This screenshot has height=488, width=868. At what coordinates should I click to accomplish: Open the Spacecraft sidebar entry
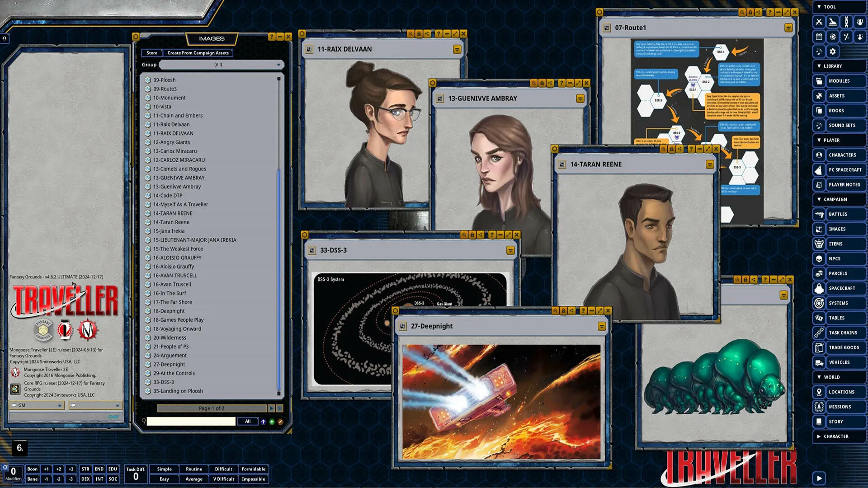coord(842,288)
